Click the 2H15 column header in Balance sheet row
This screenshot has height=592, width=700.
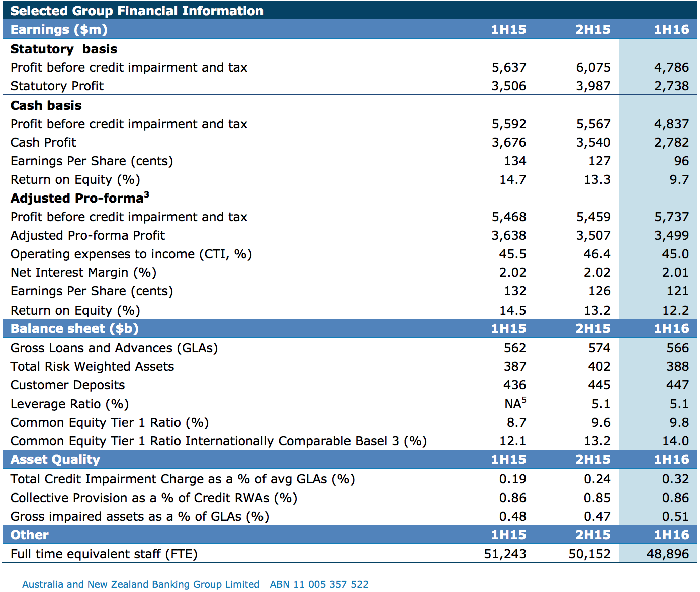[x=593, y=328]
